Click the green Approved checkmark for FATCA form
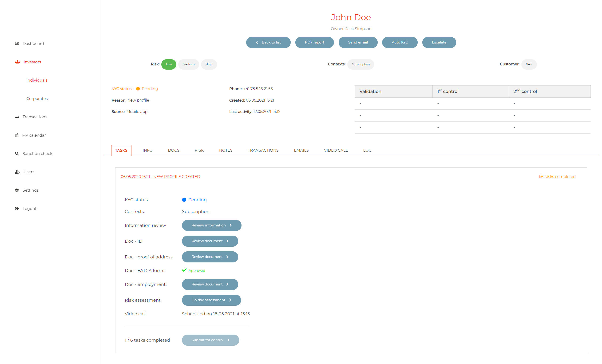Screen dimensions: 602x364 tap(184, 270)
